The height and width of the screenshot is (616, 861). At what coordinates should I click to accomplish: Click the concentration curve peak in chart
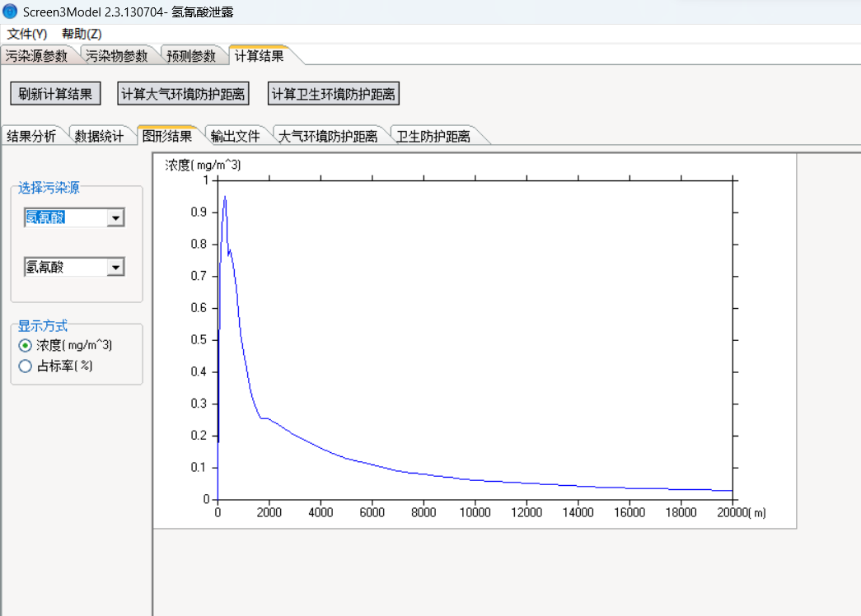tap(225, 197)
